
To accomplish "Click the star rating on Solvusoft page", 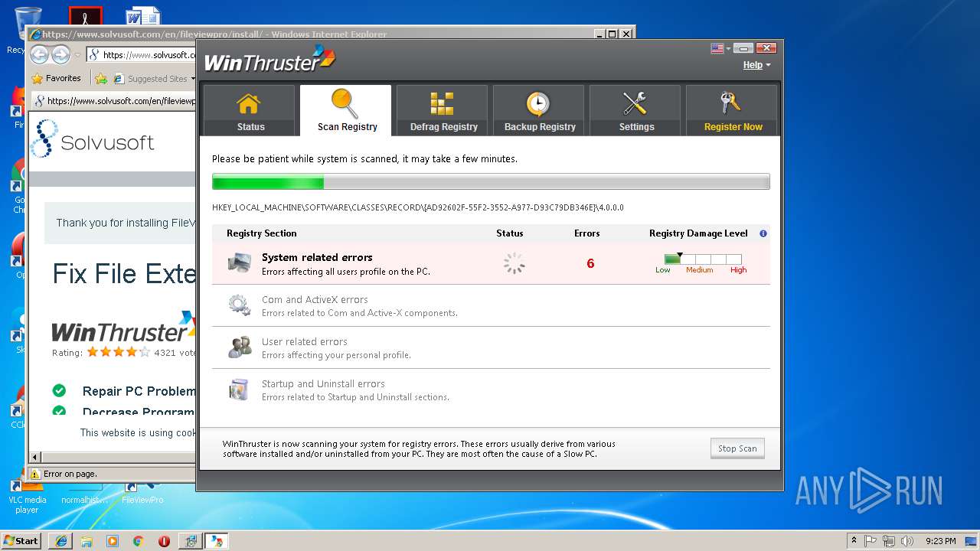I will point(118,352).
